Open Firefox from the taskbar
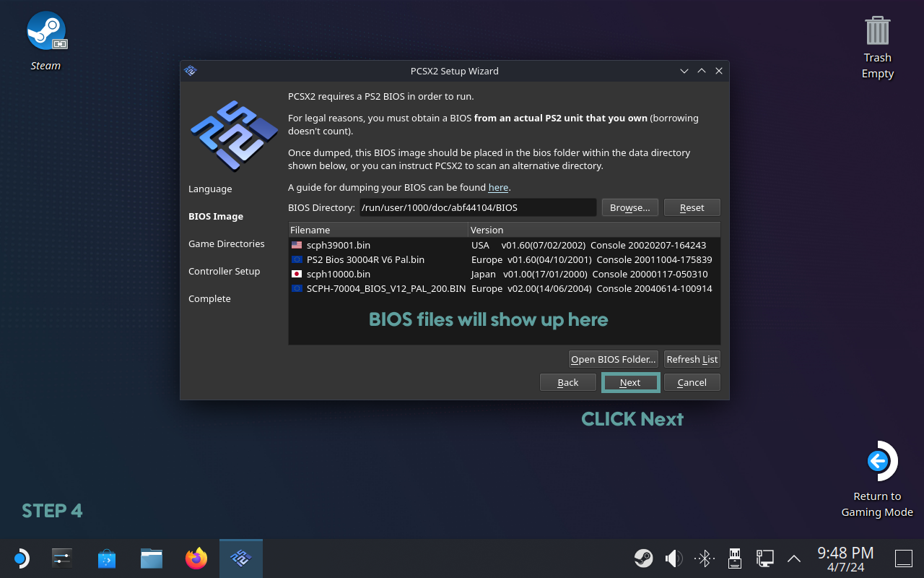 coord(196,558)
